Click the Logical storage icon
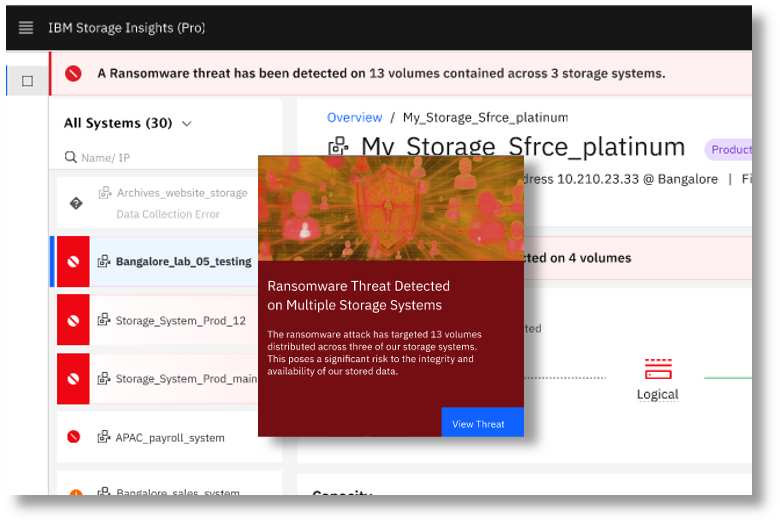The height and width of the screenshot is (524, 780). 658,369
